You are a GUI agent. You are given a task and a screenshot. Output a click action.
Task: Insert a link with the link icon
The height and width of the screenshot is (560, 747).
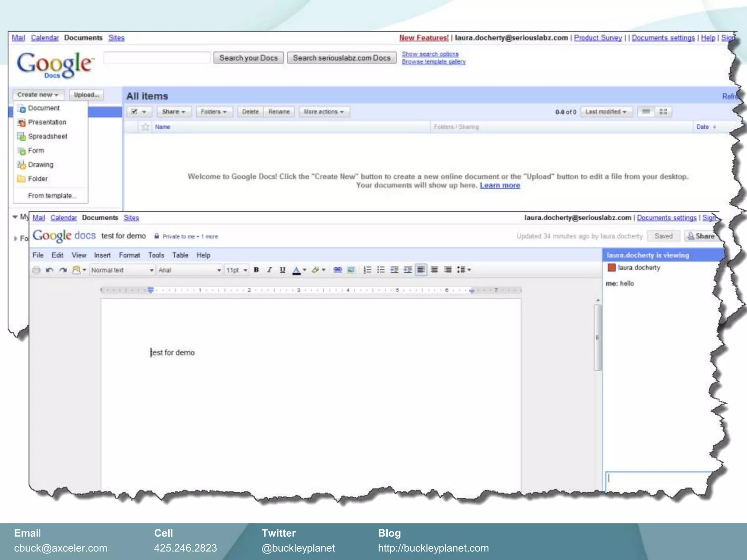pos(338,270)
